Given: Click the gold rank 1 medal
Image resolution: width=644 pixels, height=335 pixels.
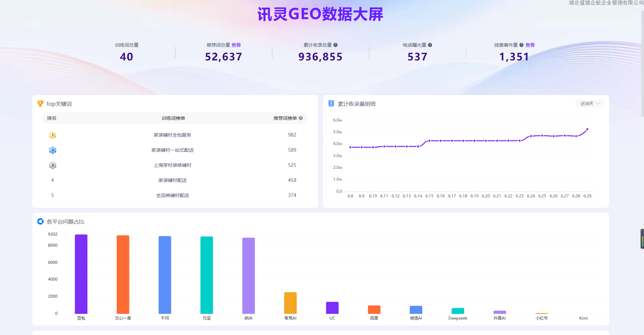Looking at the screenshot, I should point(52,135).
